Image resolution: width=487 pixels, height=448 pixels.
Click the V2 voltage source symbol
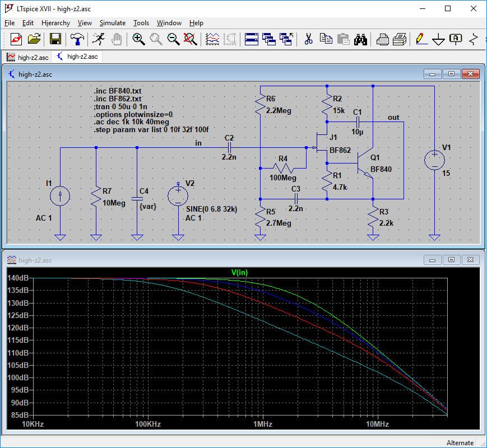click(178, 196)
